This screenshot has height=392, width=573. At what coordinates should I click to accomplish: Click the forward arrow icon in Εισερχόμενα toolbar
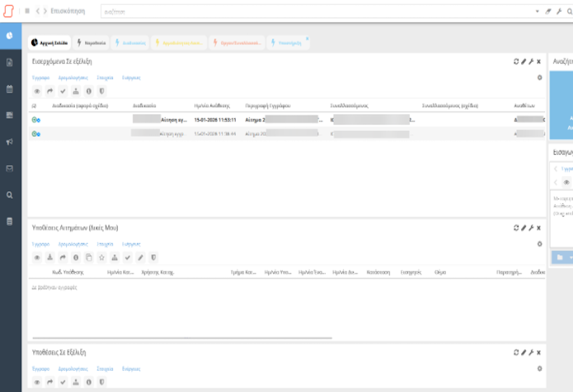tap(50, 91)
